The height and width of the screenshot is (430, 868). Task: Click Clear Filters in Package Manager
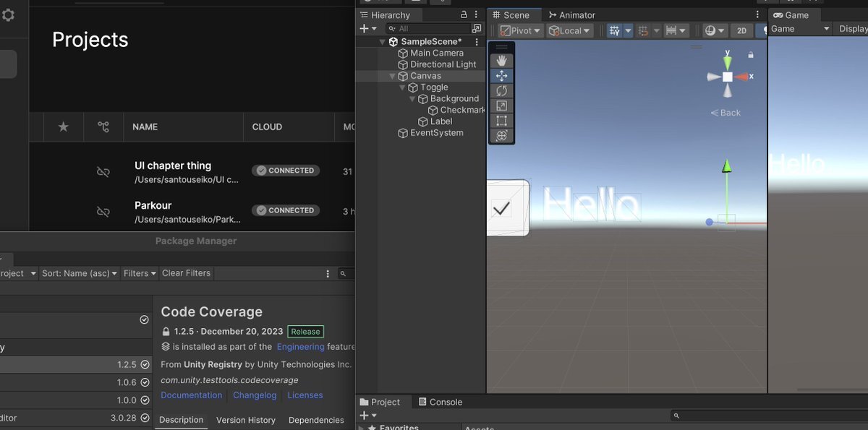(x=186, y=273)
